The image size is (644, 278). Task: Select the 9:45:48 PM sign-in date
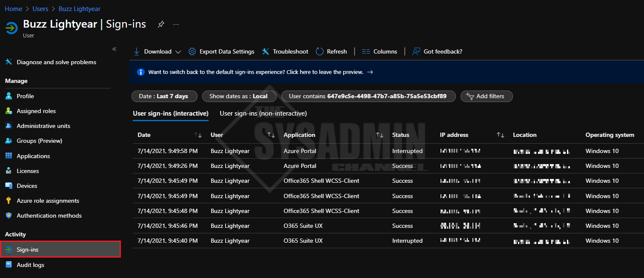click(167, 211)
